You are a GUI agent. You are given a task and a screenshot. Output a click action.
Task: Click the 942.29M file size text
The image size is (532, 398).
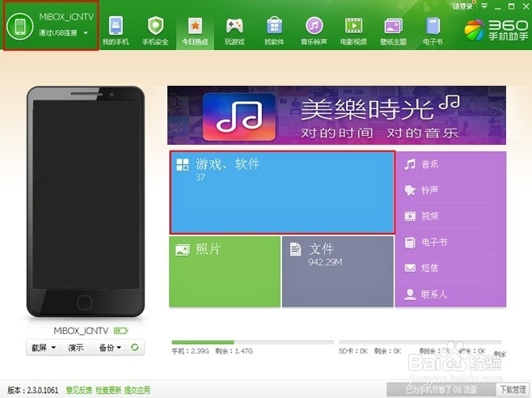coord(325,262)
